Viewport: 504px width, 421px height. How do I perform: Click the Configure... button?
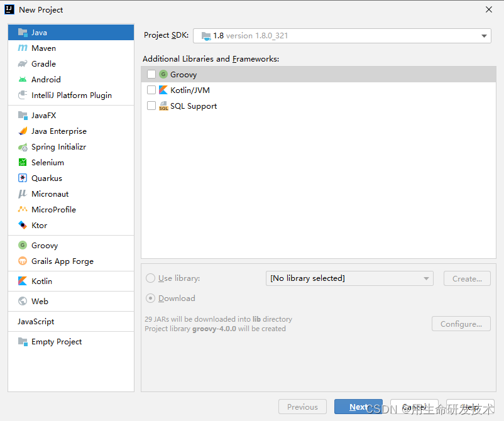tap(461, 324)
